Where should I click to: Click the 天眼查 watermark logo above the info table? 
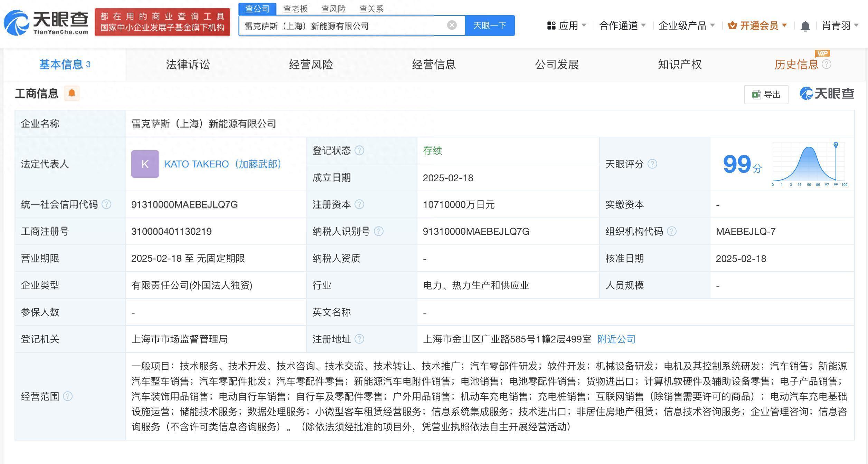tap(827, 94)
